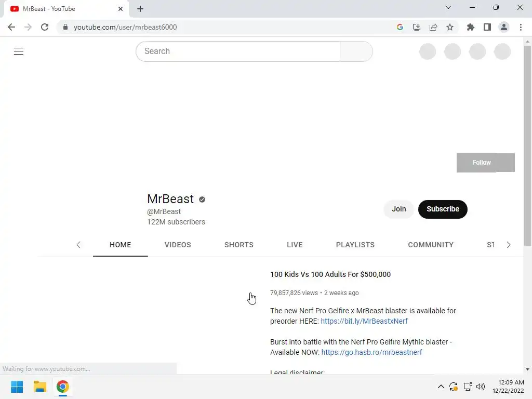Screen dimensions: 532x399
Task: Click the page vertical scrollbar thumb
Action: (527, 146)
